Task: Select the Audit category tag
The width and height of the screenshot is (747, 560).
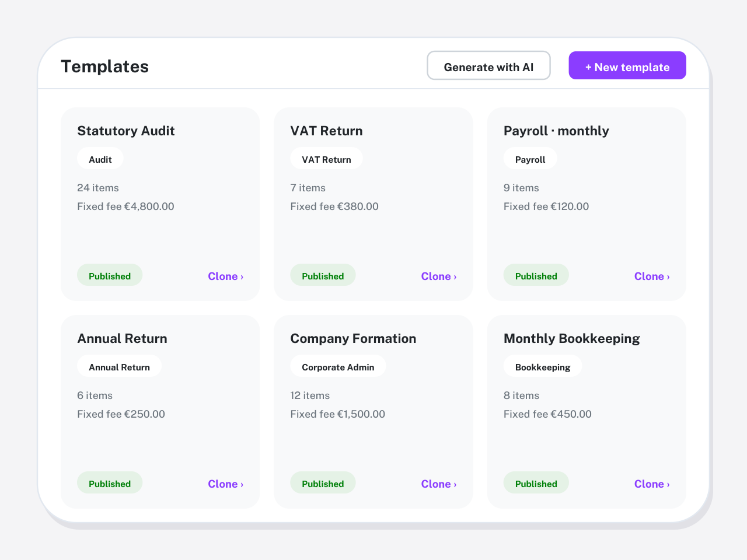Action: pyautogui.click(x=100, y=159)
